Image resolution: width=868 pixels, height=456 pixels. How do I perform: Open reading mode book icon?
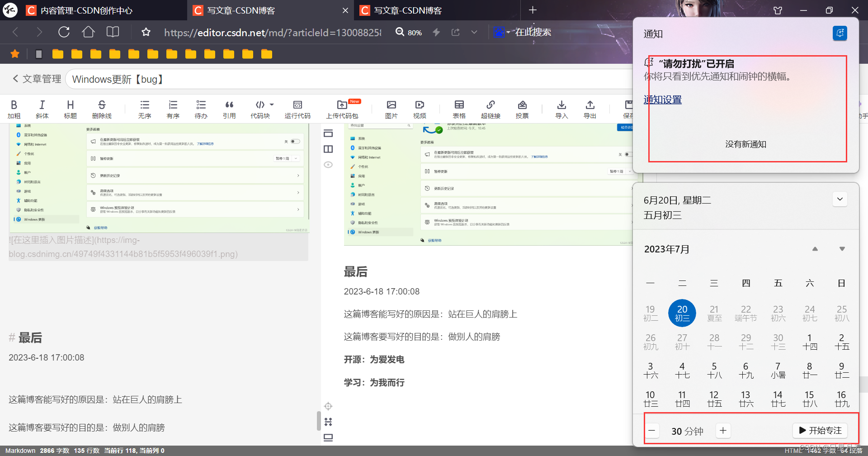(113, 32)
